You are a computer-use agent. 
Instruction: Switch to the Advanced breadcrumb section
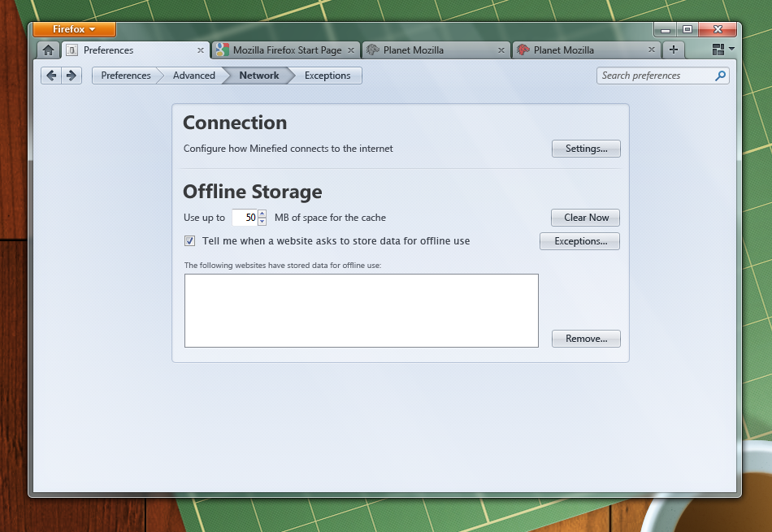193,75
